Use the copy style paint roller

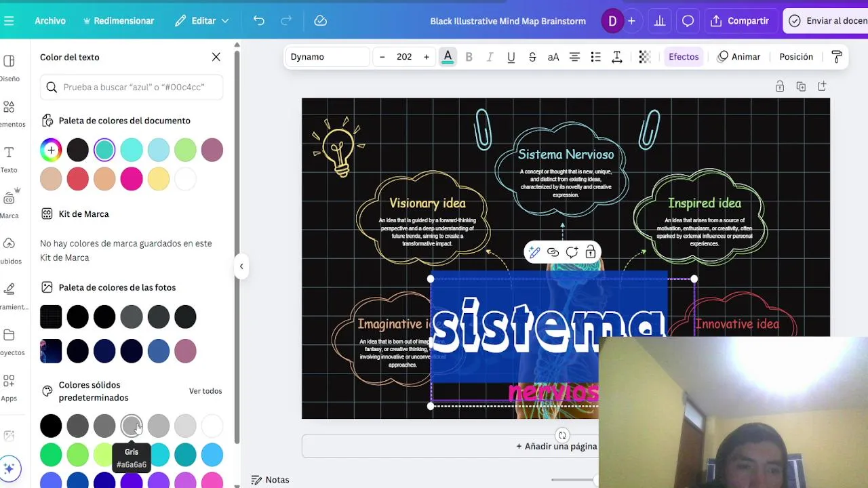837,57
